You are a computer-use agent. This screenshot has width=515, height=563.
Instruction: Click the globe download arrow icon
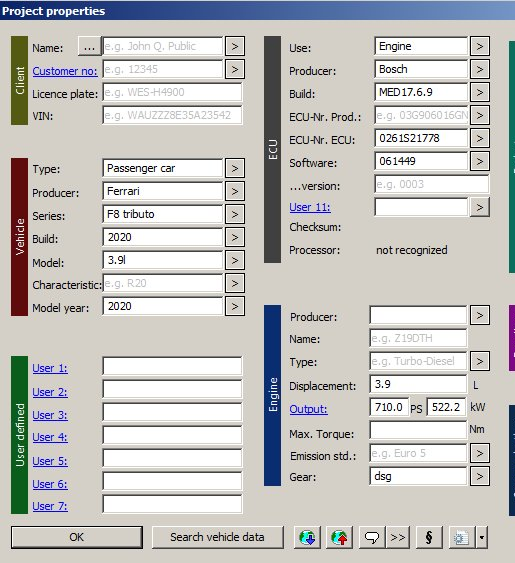click(x=307, y=538)
